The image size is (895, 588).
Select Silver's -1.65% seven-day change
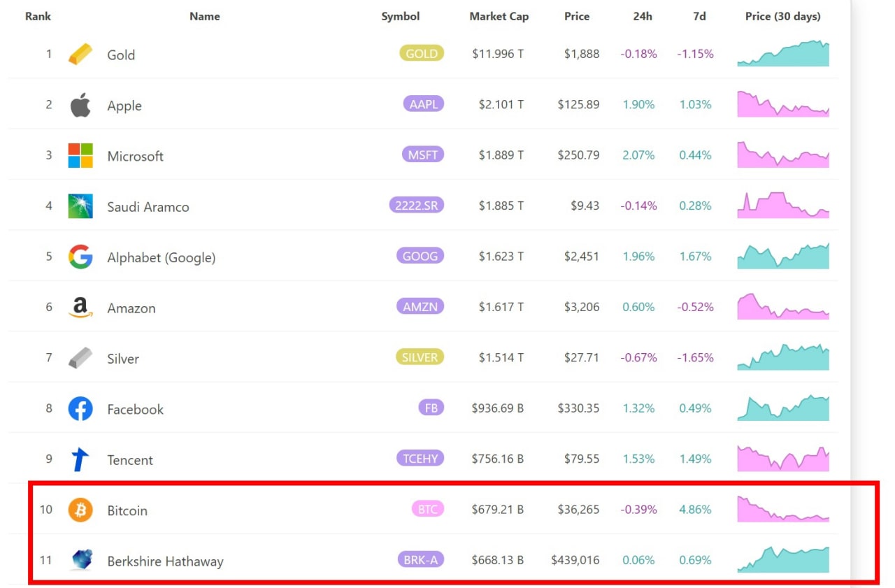[x=696, y=358]
